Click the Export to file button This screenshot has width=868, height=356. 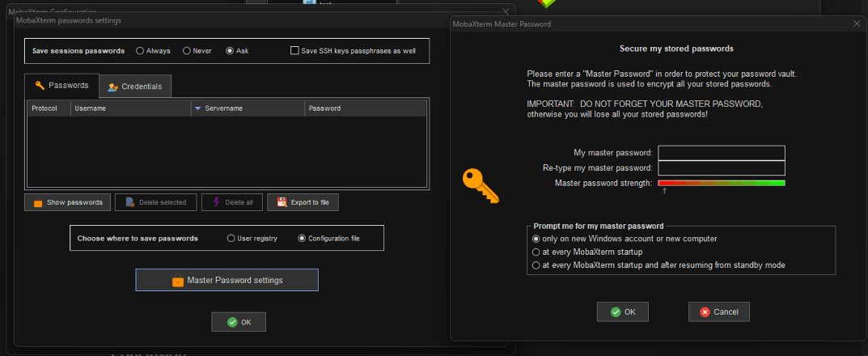coord(303,202)
